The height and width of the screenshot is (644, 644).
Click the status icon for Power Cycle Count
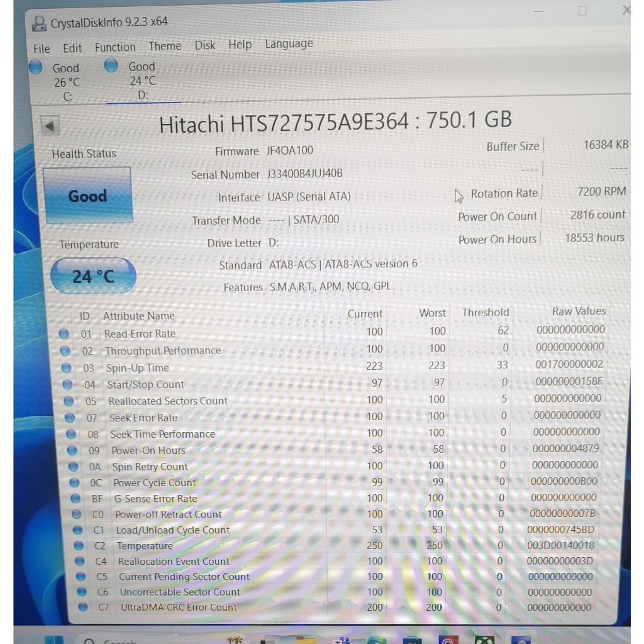[x=74, y=482]
